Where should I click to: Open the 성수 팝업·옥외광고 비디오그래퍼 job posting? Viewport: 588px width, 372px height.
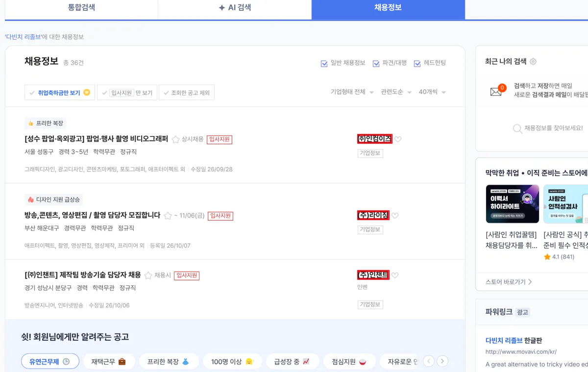coord(96,139)
